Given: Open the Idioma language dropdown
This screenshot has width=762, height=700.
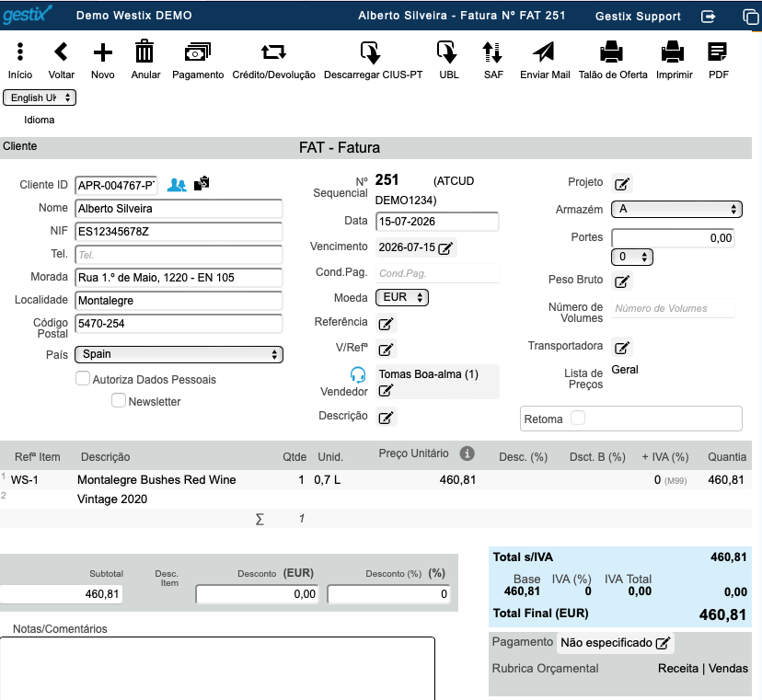Looking at the screenshot, I should 40,98.
